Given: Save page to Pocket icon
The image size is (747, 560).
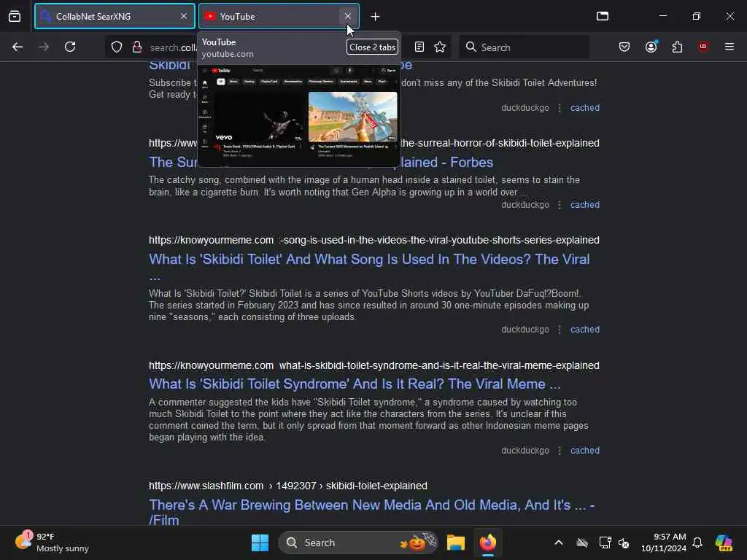Looking at the screenshot, I should pos(624,47).
